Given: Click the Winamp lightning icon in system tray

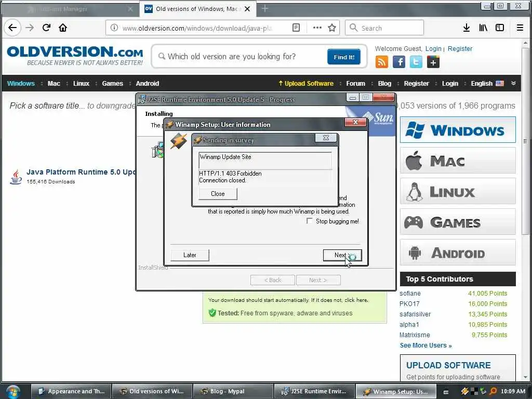Looking at the screenshot, I should pos(465,391).
